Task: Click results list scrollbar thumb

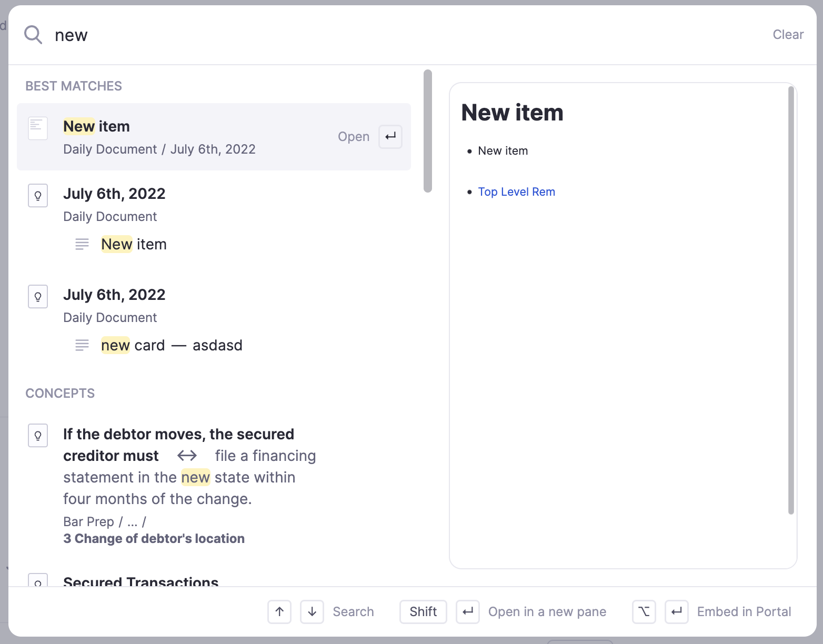Action: pos(428,131)
